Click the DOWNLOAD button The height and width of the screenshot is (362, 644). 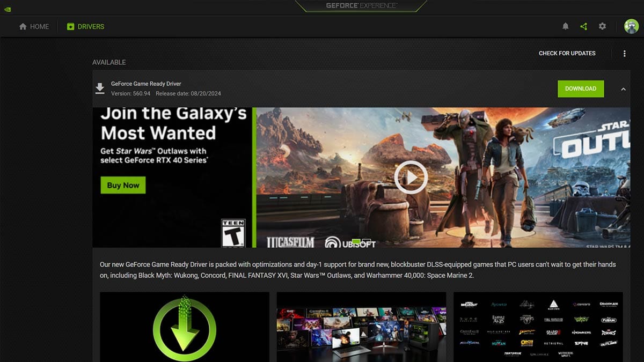pos(581,88)
